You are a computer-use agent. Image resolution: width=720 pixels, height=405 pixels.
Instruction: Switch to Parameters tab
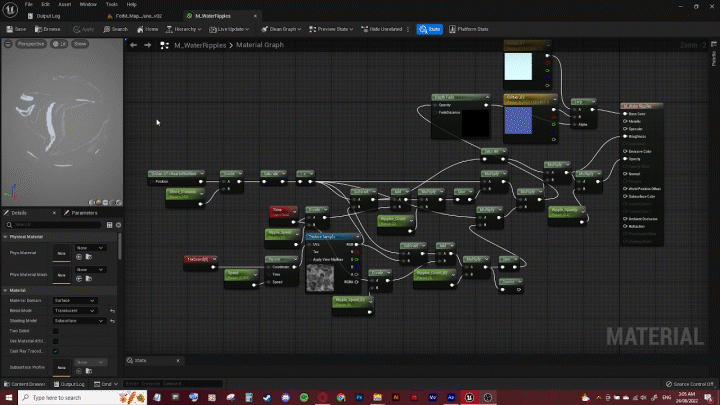(x=81, y=213)
